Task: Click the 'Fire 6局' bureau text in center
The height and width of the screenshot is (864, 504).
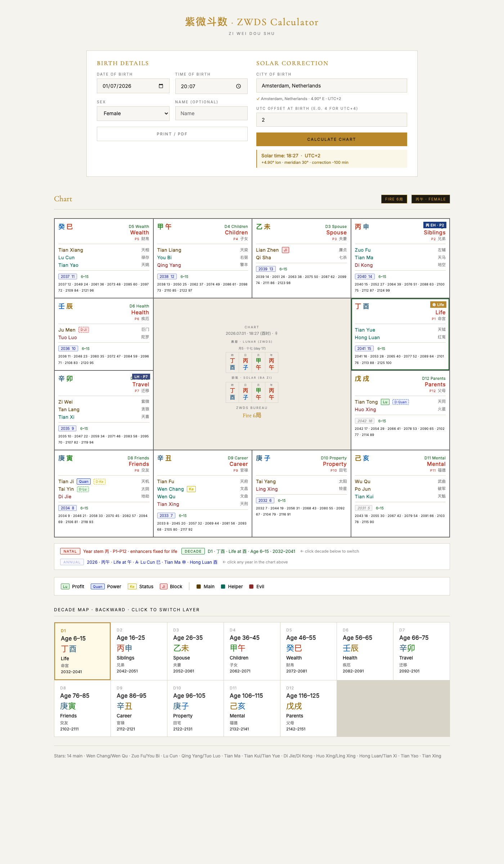Action: (252, 415)
